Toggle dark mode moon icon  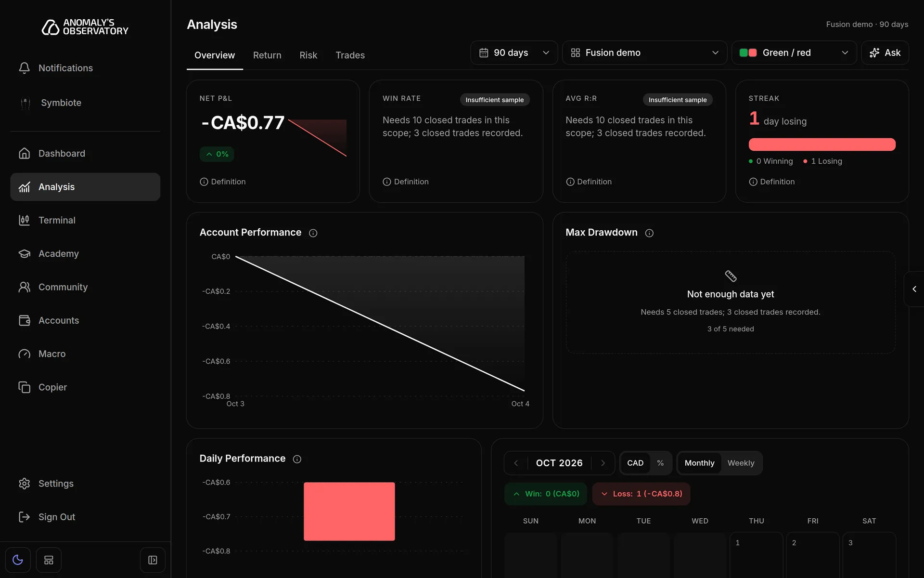coord(18,560)
